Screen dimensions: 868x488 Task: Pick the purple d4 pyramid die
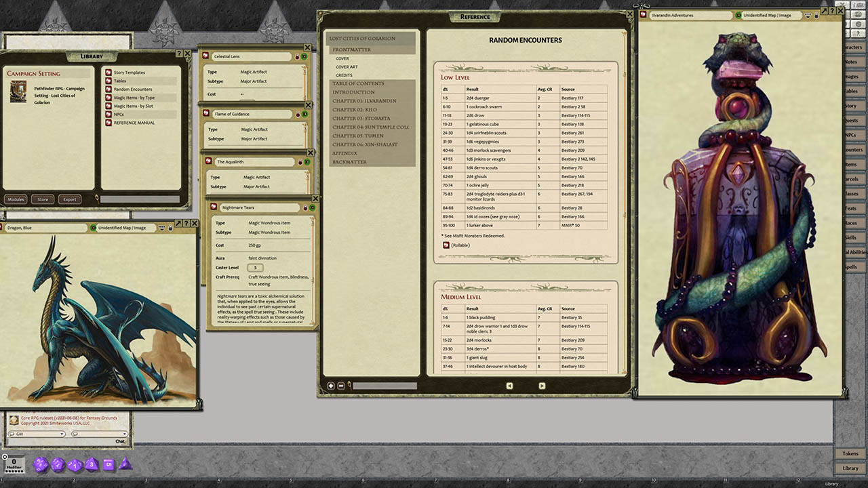(125, 464)
